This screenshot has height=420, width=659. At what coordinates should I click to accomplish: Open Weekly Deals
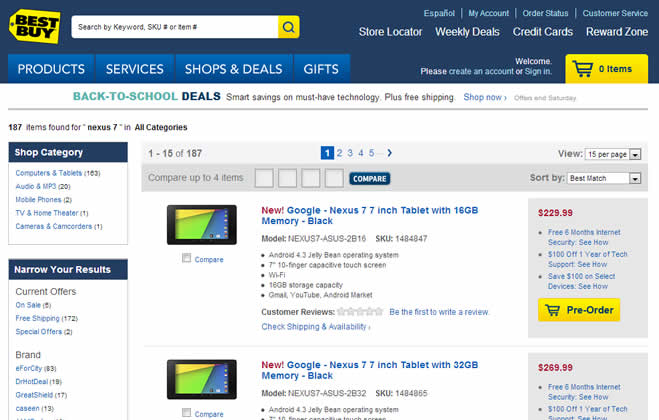click(467, 32)
